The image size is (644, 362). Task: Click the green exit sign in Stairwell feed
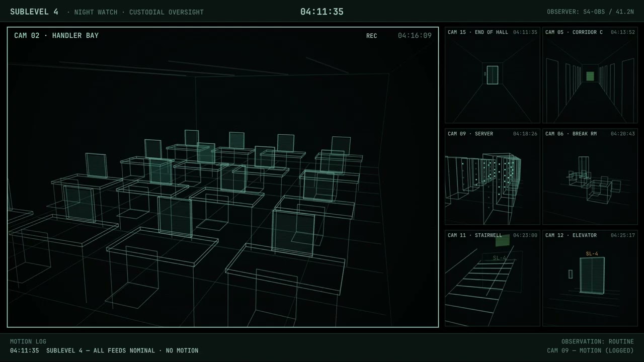pos(503,241)
